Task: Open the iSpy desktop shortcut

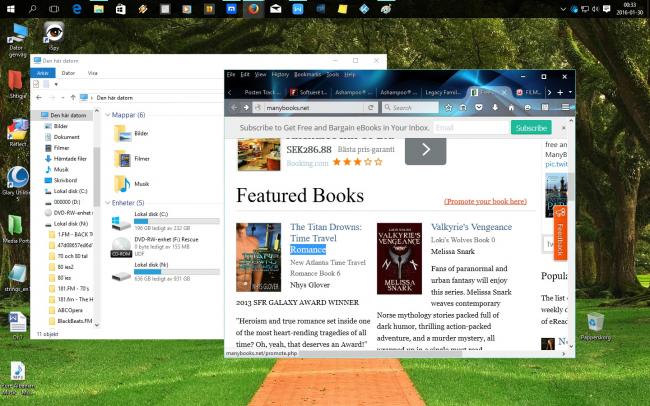Action: coord(54,36)
